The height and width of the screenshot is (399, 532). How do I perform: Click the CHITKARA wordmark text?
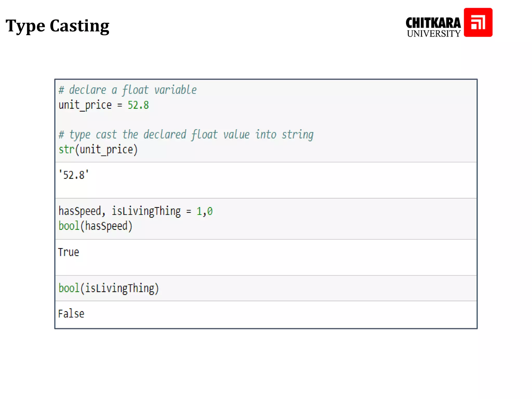(433, 23)
